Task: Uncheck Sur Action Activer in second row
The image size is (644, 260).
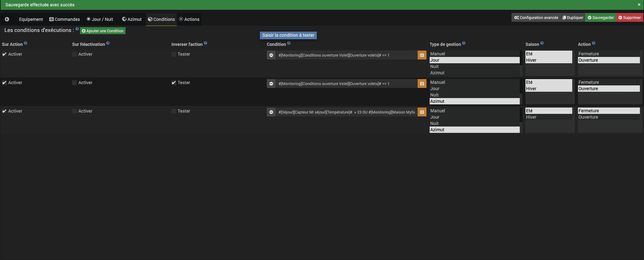Action: pos(4,83)
